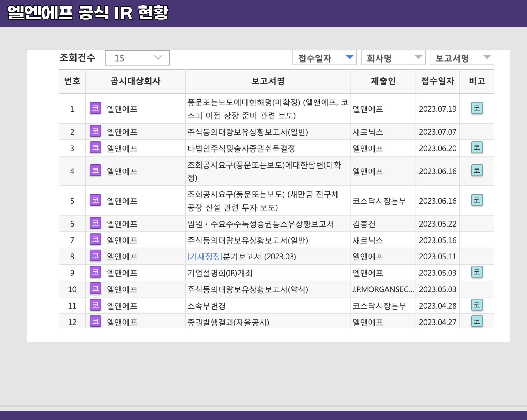This screenshot has height=420, width=527.
Task: Click purple 코 market icon in row 12
Action: 95,321
